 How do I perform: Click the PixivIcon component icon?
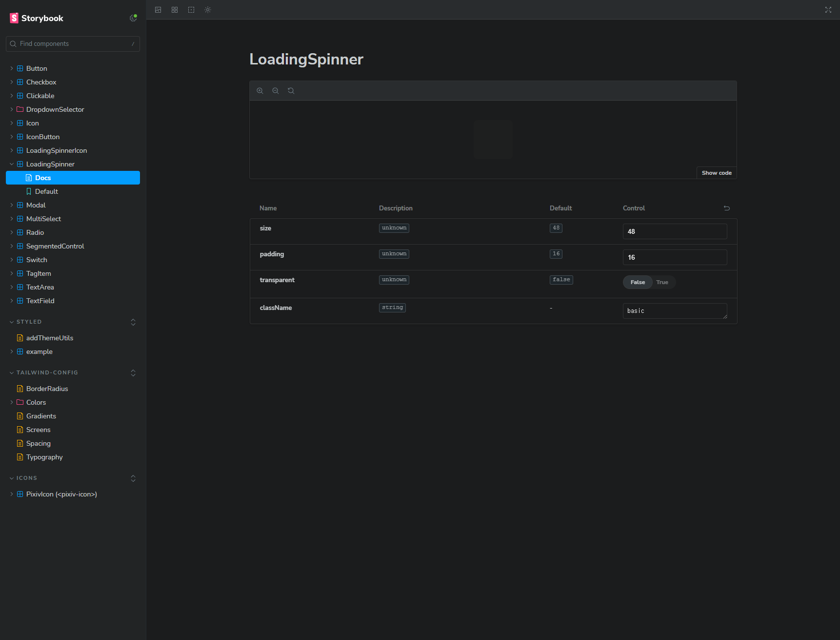[20, 494]
